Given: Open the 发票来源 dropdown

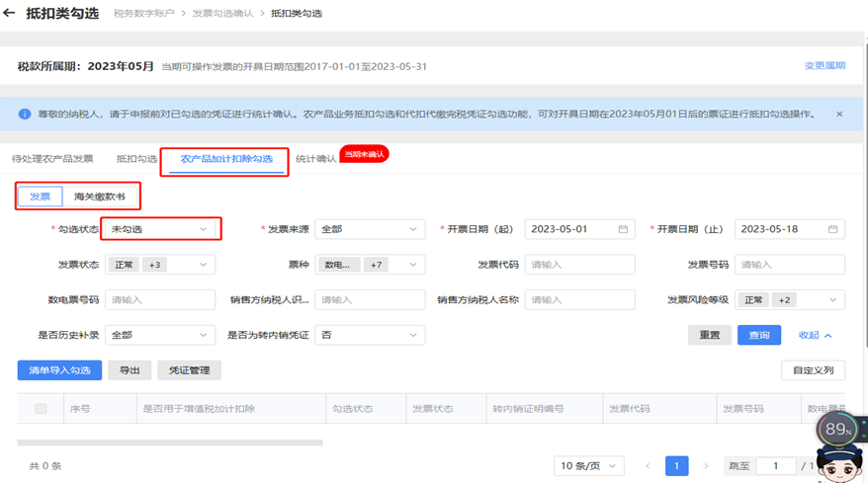Looking at the screenshot, I should tap(370, 229).
